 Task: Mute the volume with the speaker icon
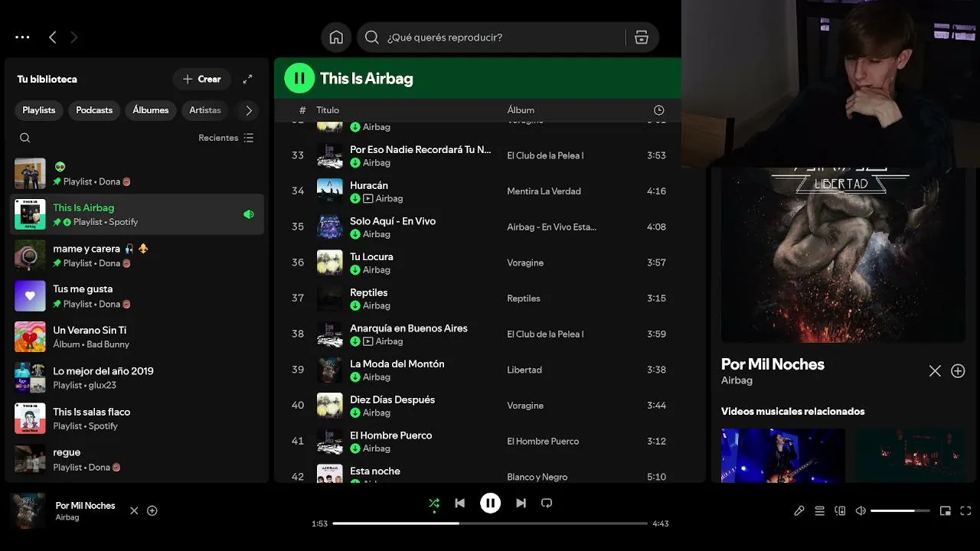coord(861,510)
